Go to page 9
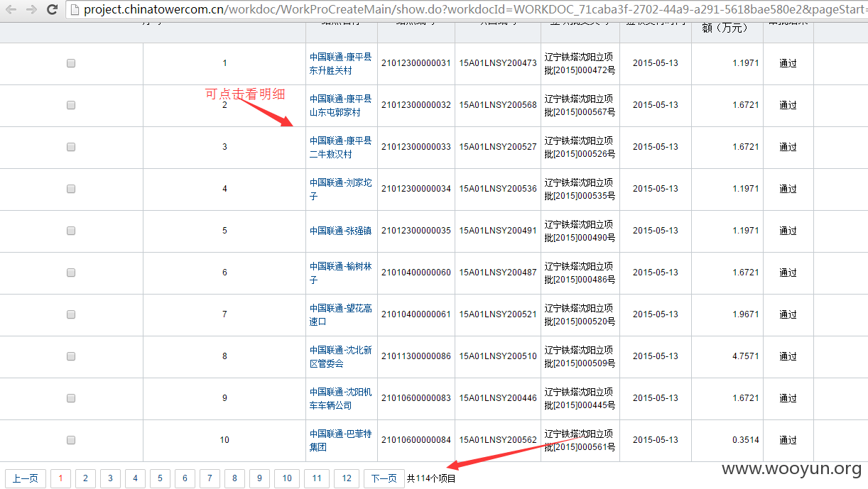The height and width of the screenshot is (489, 868). pyautogui.click(x=259, y=478)
